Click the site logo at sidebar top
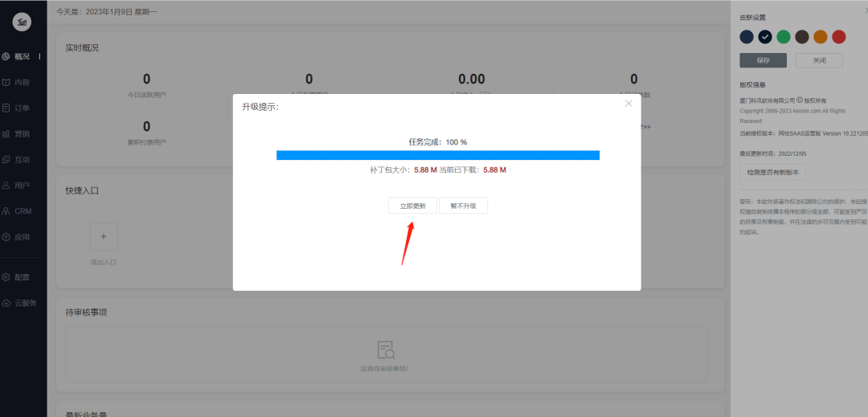The width and height of the screenshot is (868, 417). pos(23,22)
